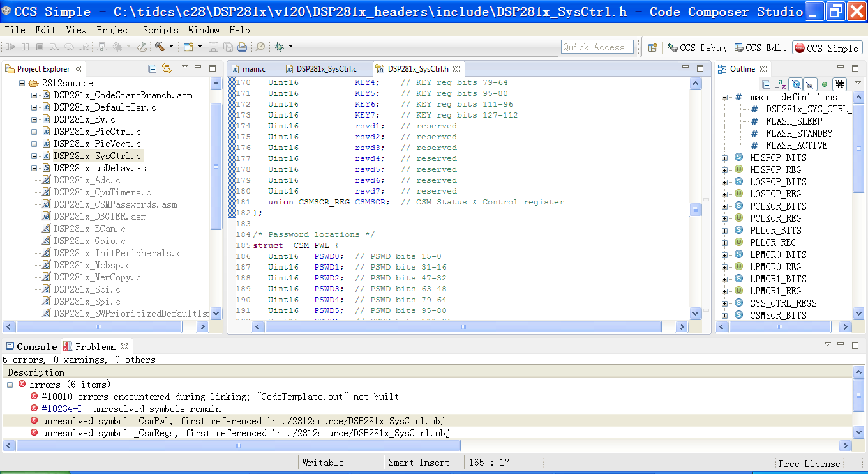Click the New project wizard toolbar icon

click(x=188, y=47)
